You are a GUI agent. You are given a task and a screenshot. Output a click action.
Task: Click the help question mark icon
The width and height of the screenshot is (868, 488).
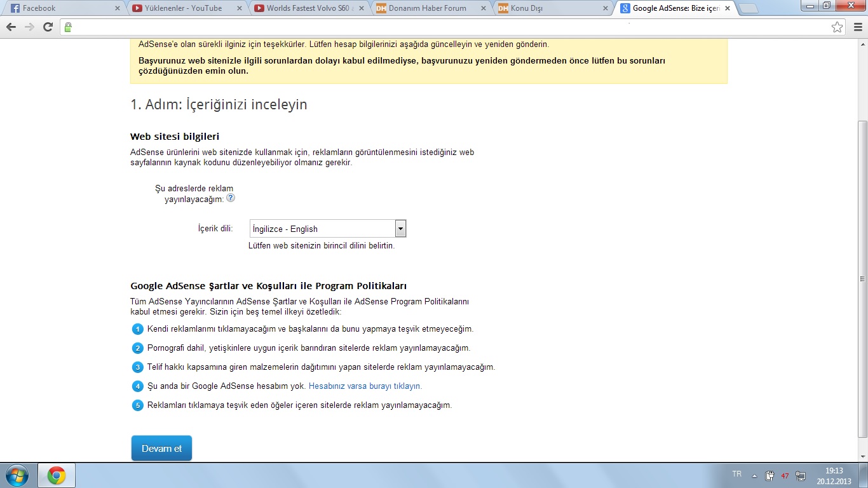pos(231,198)
